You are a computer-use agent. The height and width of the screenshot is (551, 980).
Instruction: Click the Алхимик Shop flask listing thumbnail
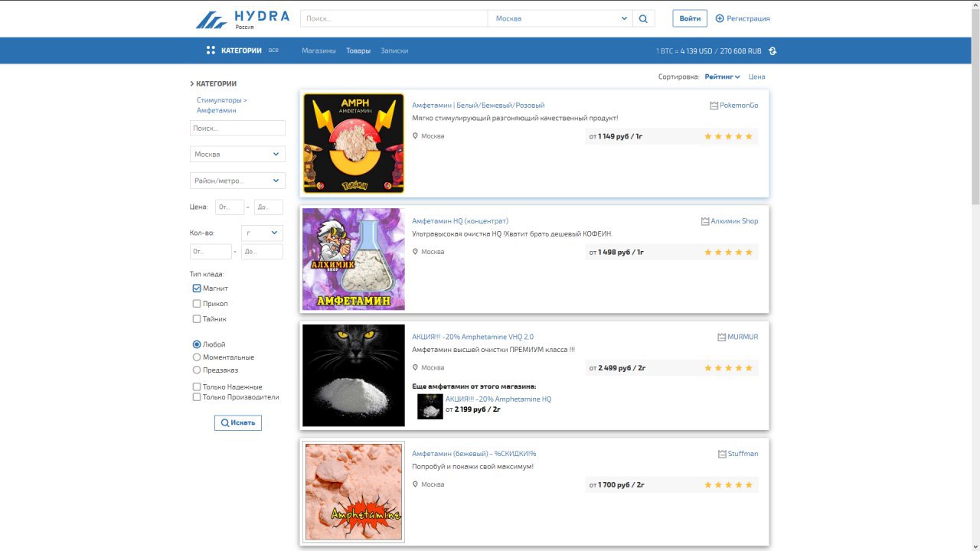click(354, 259)
